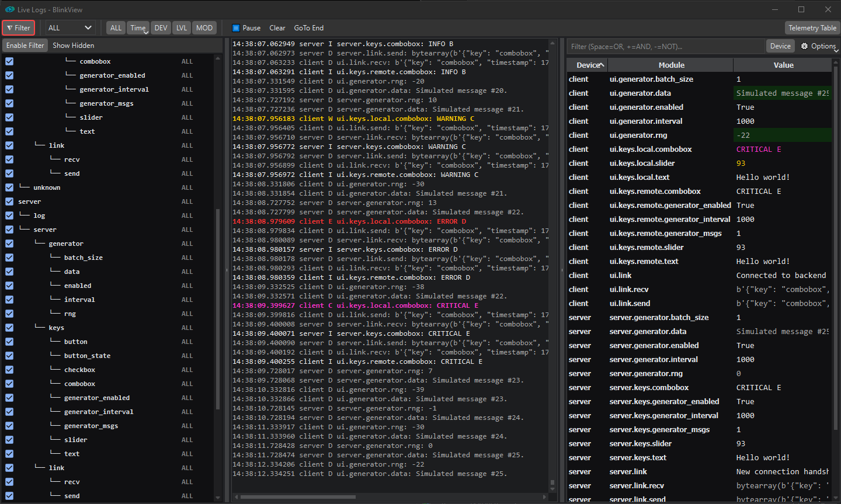The width and height of the screenshot is (841, 504).
Task: Open Options with the gear icon
Action: 819,46
